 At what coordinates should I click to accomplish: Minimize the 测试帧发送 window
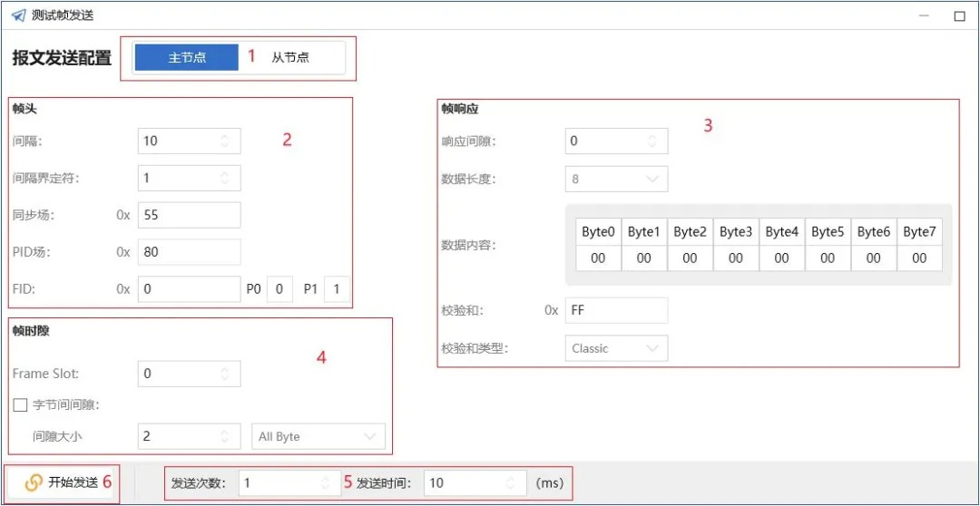click(x=923, y=17)
